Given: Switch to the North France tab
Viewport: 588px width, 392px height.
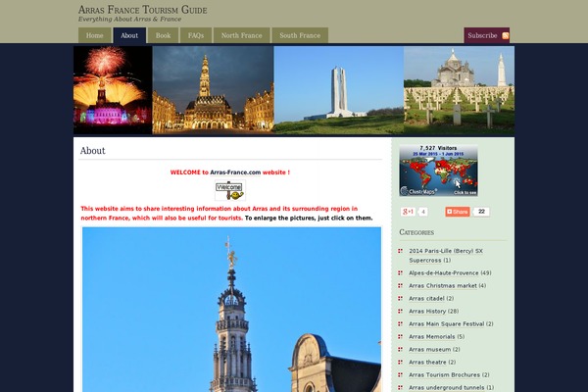Looking at the screenshot, I should tap(241, 35).
